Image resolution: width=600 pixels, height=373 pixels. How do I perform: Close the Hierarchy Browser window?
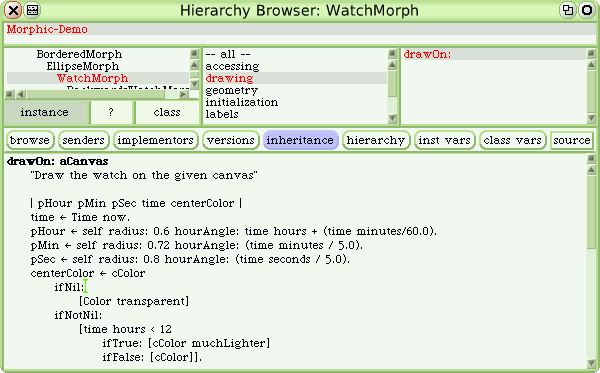click(13, 10)
